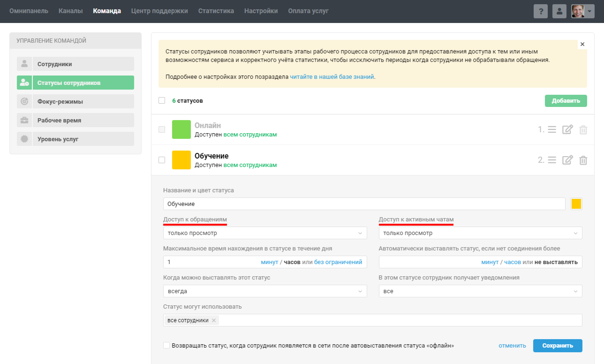Open the Оплата услуг menu
Screen dimensions: 604x364
(308, 11)
